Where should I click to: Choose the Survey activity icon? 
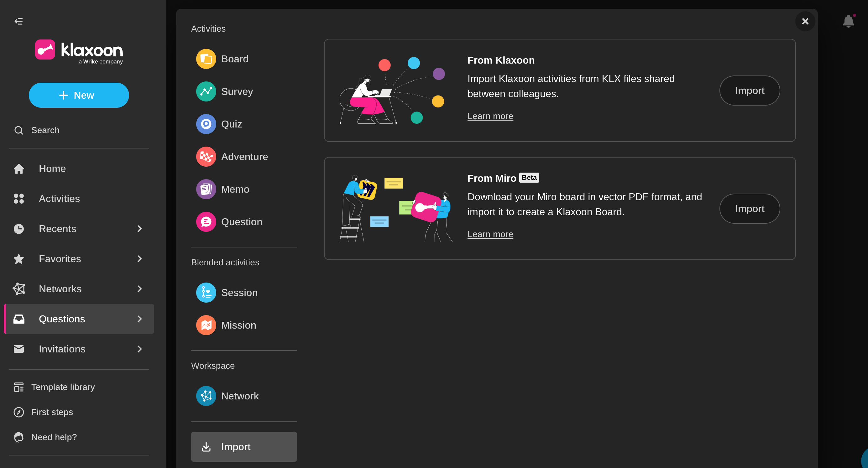206,92
